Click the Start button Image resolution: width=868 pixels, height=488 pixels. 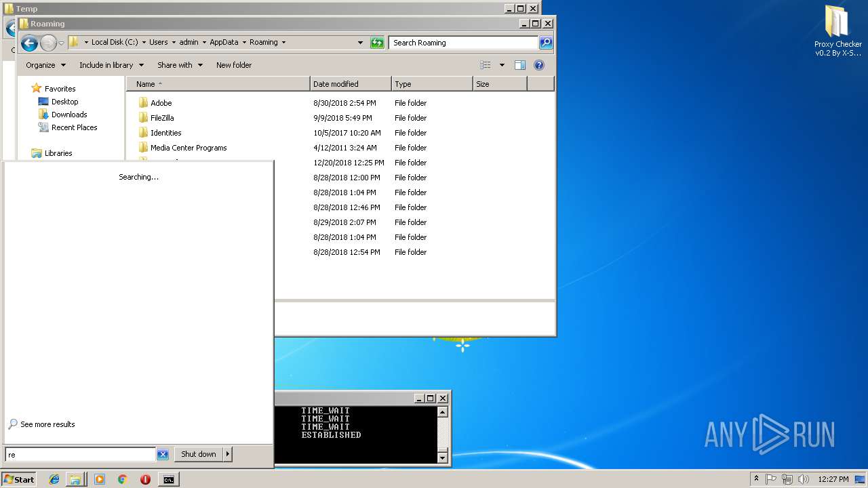19,479
